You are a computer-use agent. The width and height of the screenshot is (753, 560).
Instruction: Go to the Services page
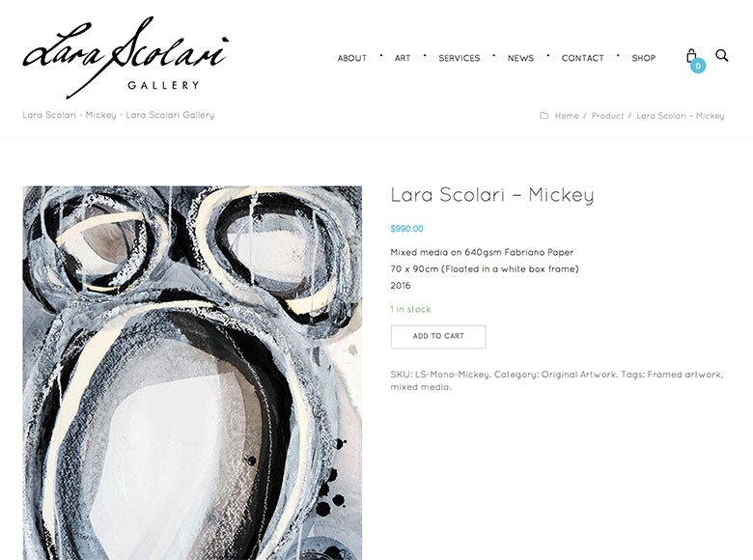pos(460,58)
